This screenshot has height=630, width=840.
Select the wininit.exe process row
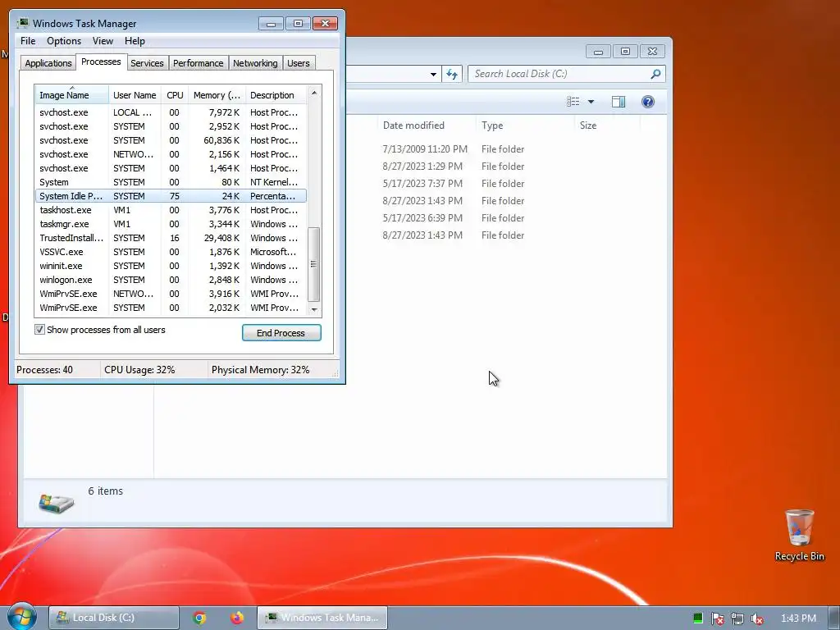coord(171,266)
